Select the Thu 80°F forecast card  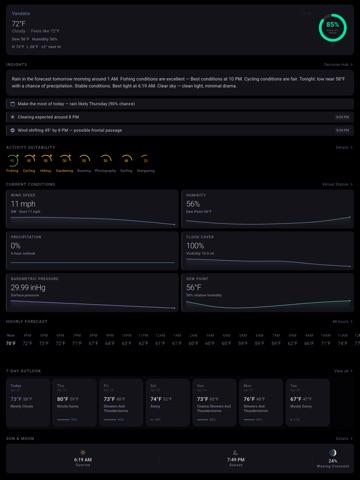(75, 403)
